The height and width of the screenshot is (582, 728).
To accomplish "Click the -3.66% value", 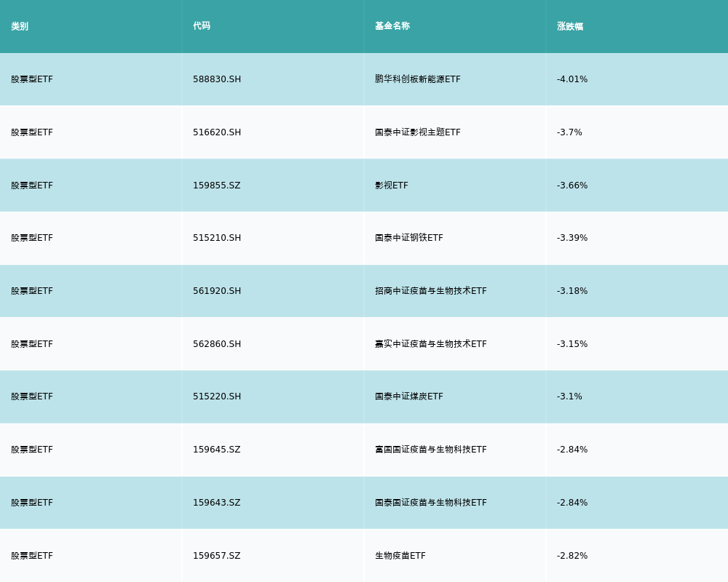I will tap(572, 186).
